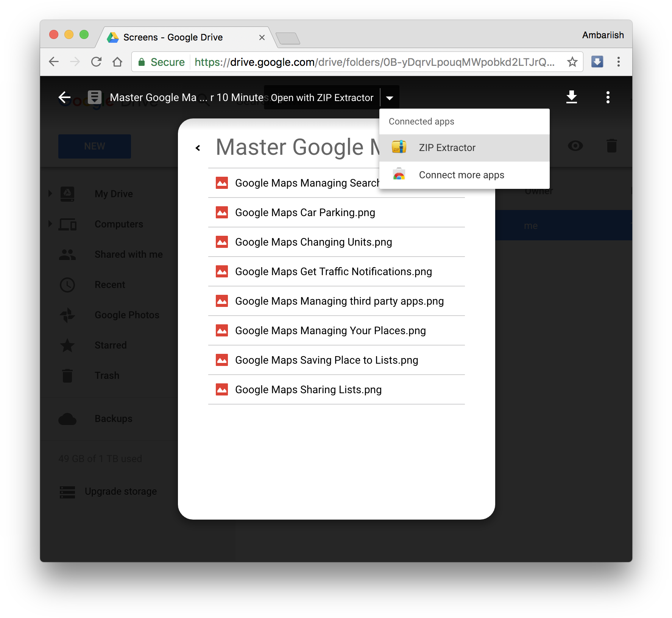Viewport: 672px width, 618px height.
Task: Expand the Computers tree arrow
Action: pos(50,224)
